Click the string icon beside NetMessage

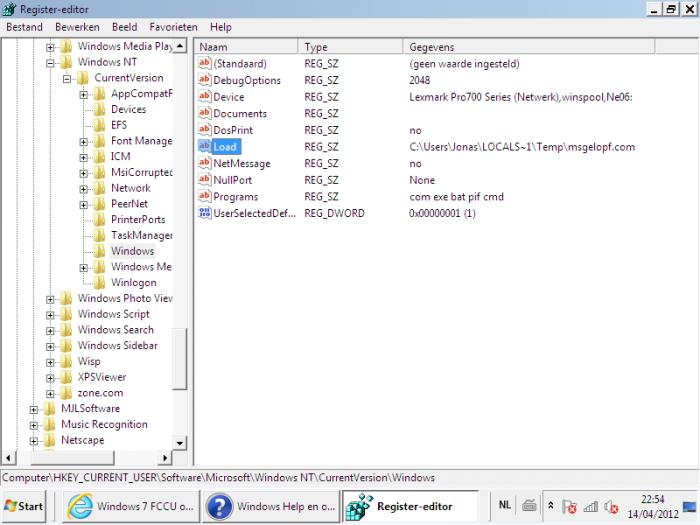pyautogui.click(x=204, y=162)
